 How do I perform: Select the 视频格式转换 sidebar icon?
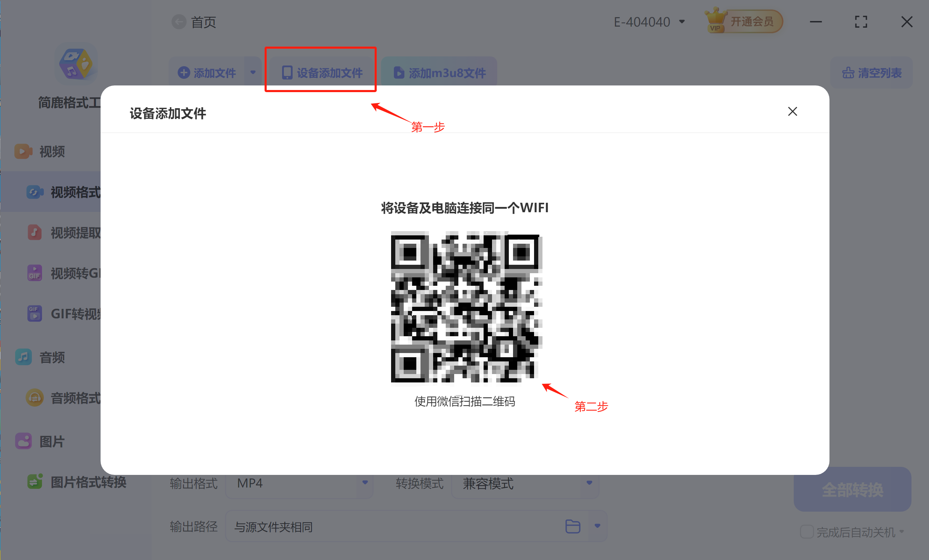(x=34, y=192)
